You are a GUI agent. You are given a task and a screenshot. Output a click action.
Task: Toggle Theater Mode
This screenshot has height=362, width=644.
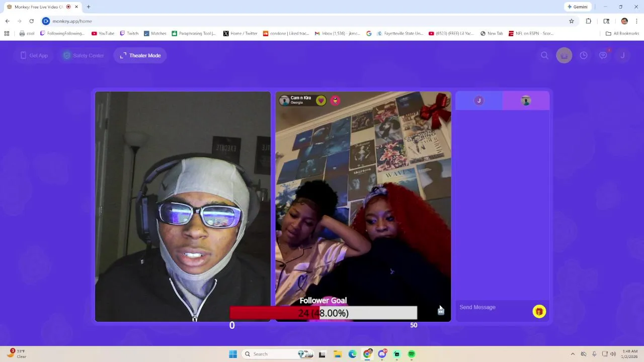(140, 55)
